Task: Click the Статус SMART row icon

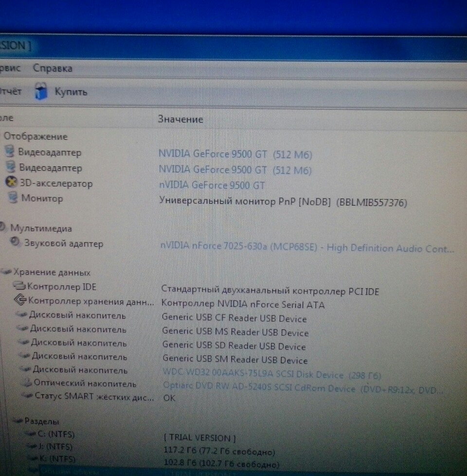Action: coord(28,396)
